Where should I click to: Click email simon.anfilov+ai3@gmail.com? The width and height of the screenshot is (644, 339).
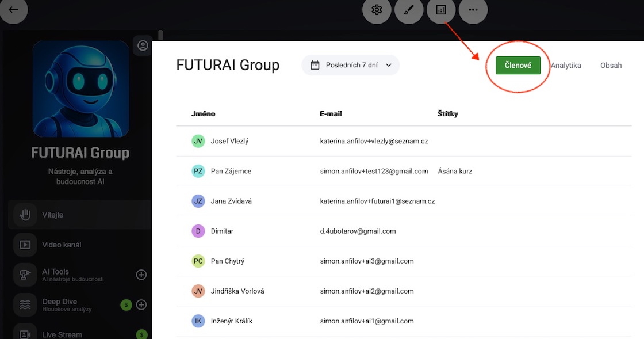[x=367, y=261]
